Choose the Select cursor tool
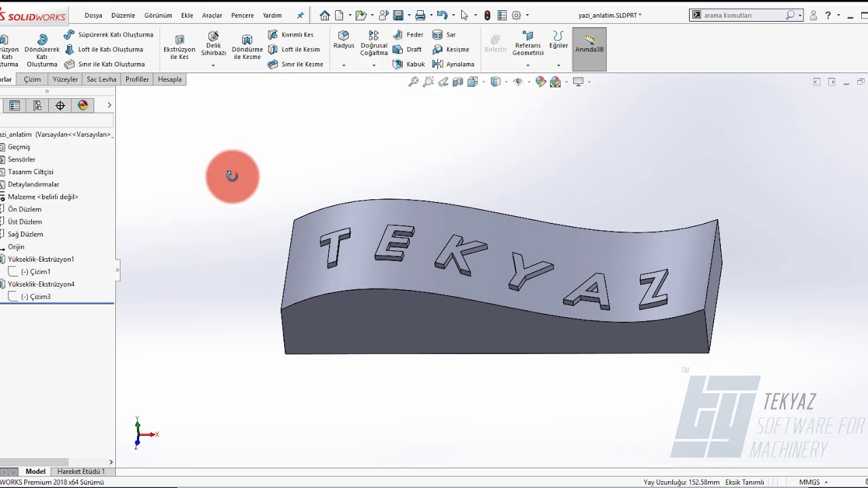The image size is (868, 488). coord(465,15)
